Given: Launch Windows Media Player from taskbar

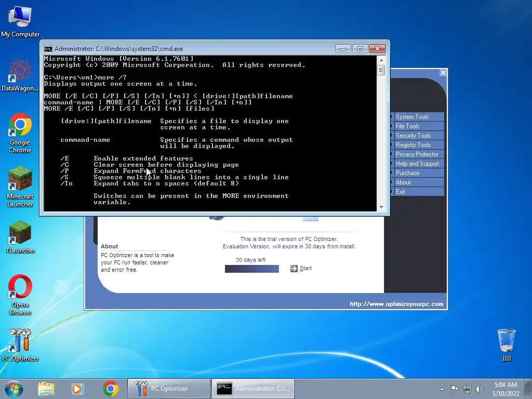Looking at the screenshot, I should [77, 389].
